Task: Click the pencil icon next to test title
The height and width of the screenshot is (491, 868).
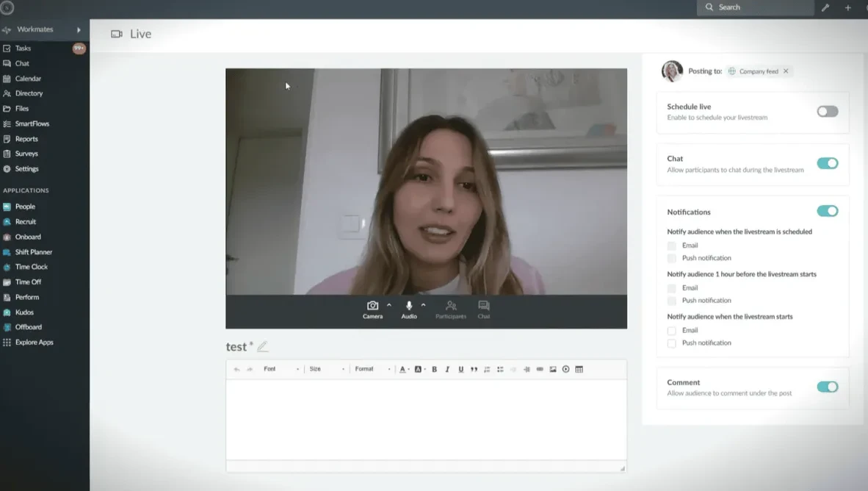Action: [263, 346]
